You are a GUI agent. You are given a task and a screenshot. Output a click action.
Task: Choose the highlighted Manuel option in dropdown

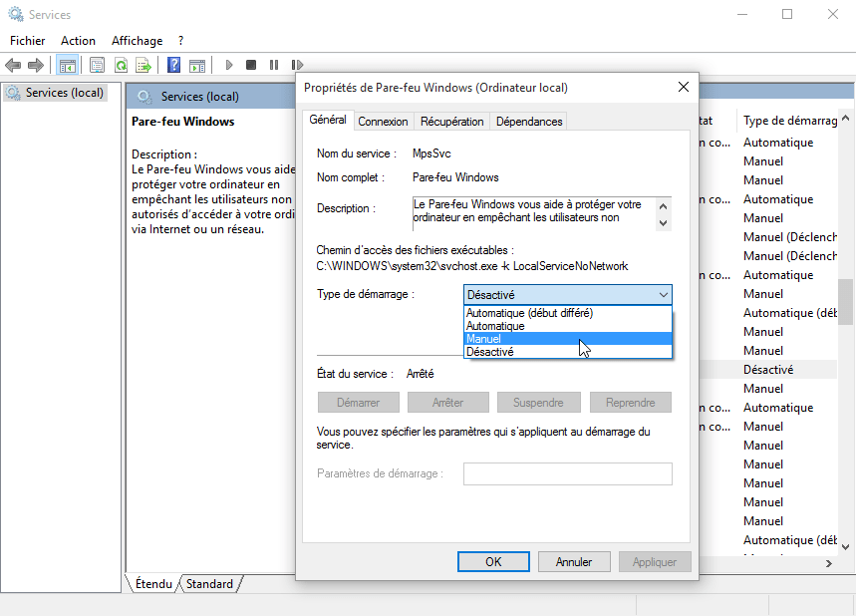click(x=568, y=339)
